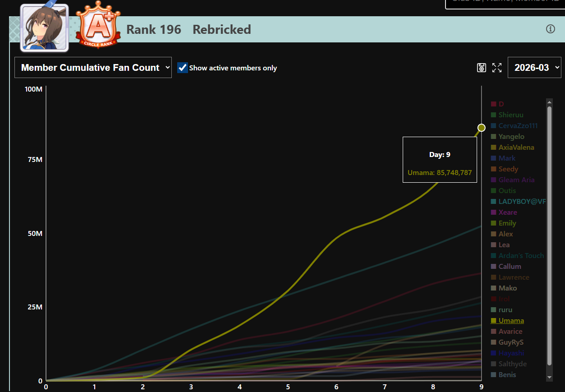The image size is (565, 392).
Task: Click the legend scrollbar down arrow
Action: [549, 378]
